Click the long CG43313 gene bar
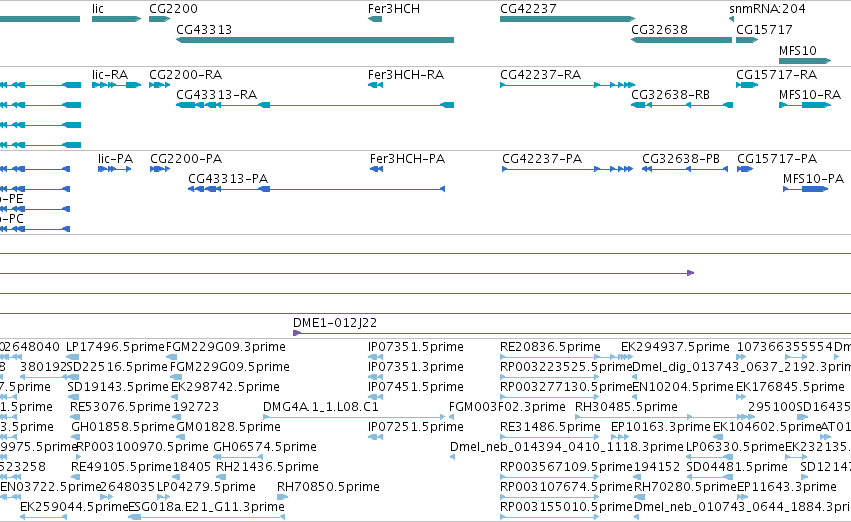851x522 pixels. coord(315,40)
